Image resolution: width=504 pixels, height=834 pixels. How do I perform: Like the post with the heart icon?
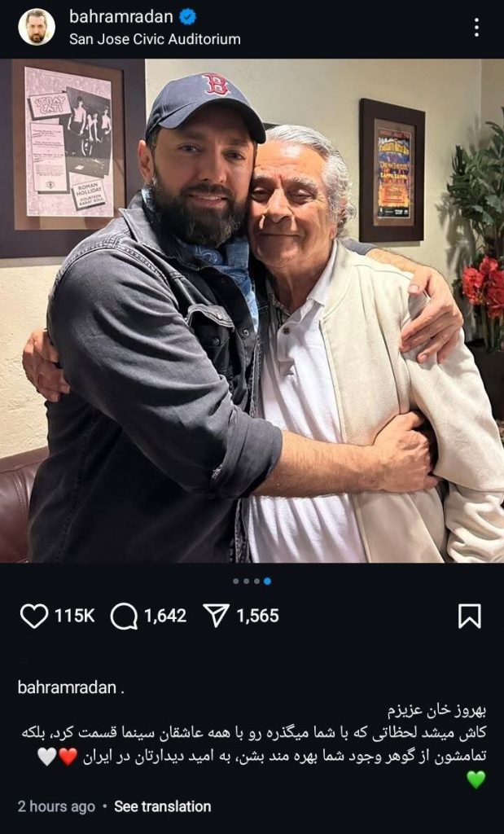(x=33, y=617)
